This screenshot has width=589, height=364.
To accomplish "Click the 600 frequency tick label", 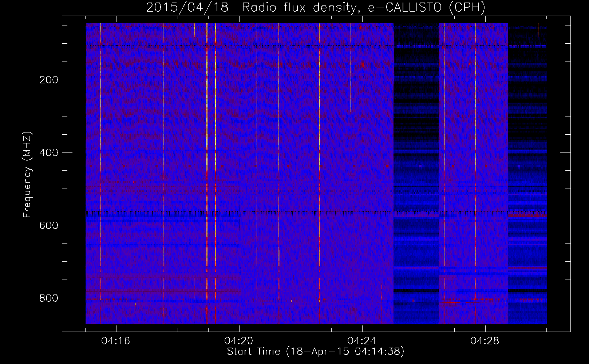I will 49,225.
